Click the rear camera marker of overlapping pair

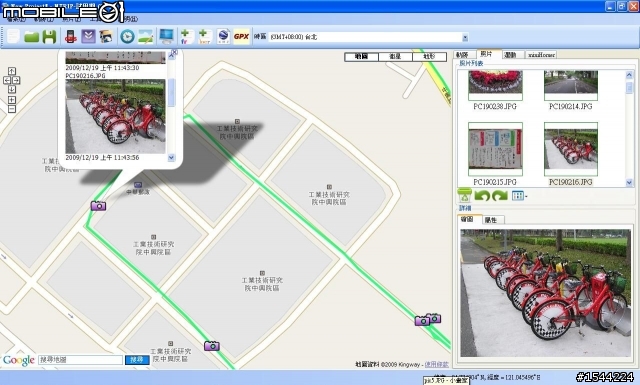point(436,317)
